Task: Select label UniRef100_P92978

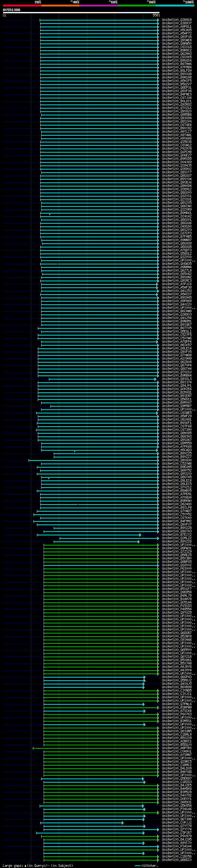Action: pyautogui.click(x=177, y=149)
